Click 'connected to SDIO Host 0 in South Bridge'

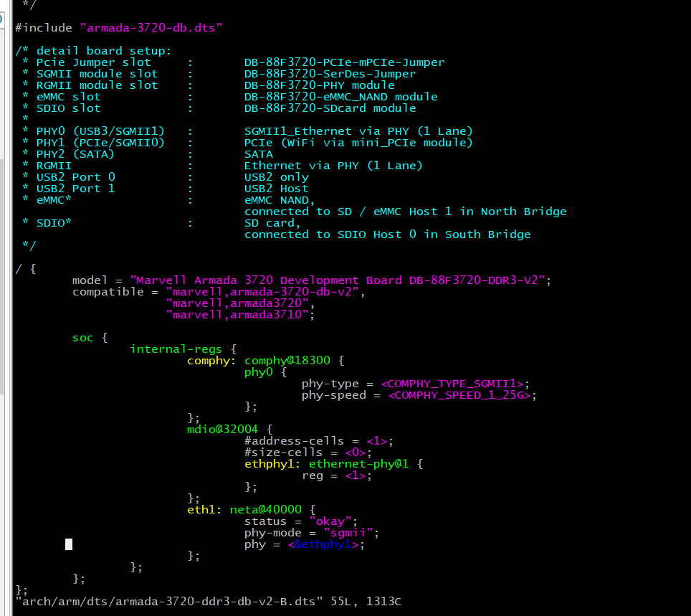tap(387, 234)
